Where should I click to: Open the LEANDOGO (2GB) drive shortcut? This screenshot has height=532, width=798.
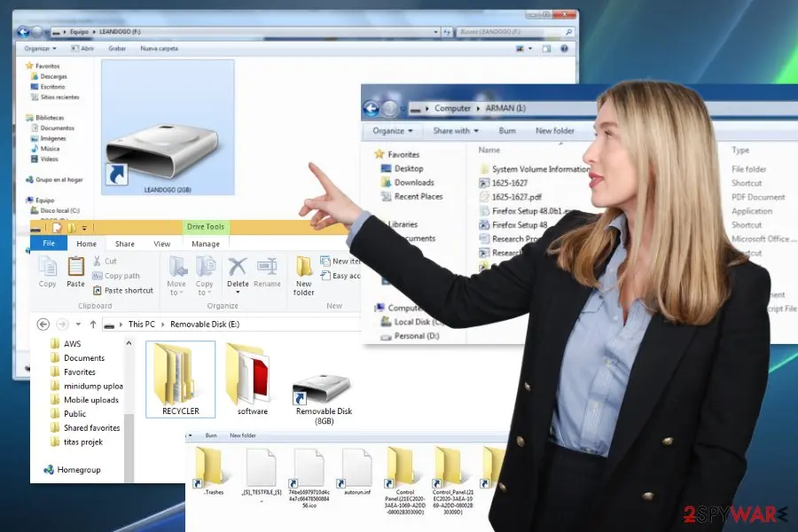click(168, 128)
